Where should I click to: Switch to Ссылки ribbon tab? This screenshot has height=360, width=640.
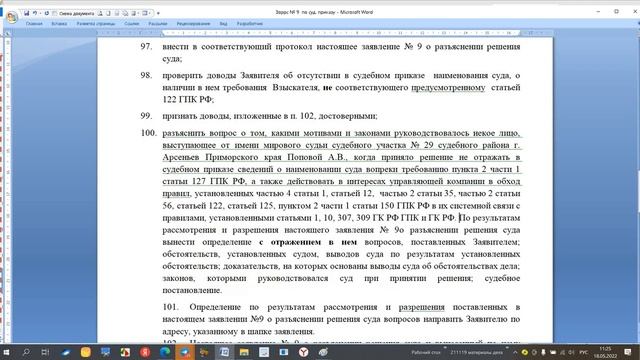click(131, 24)
